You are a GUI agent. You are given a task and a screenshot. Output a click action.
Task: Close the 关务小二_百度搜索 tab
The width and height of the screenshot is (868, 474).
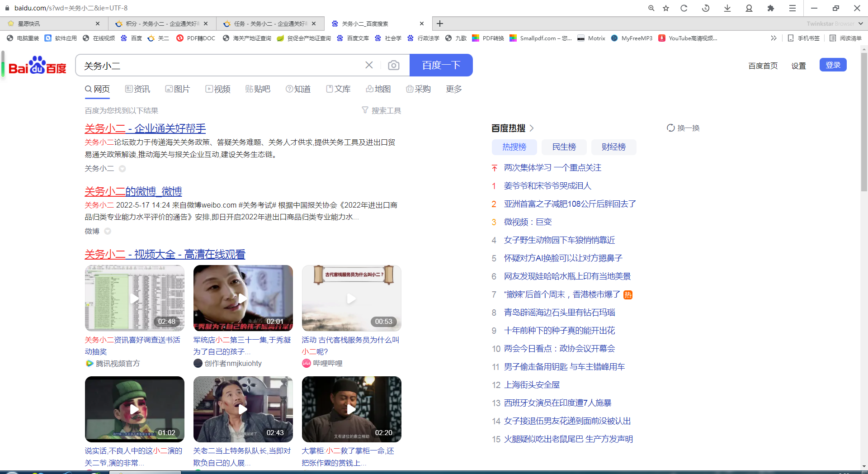(x=422, y=24)
